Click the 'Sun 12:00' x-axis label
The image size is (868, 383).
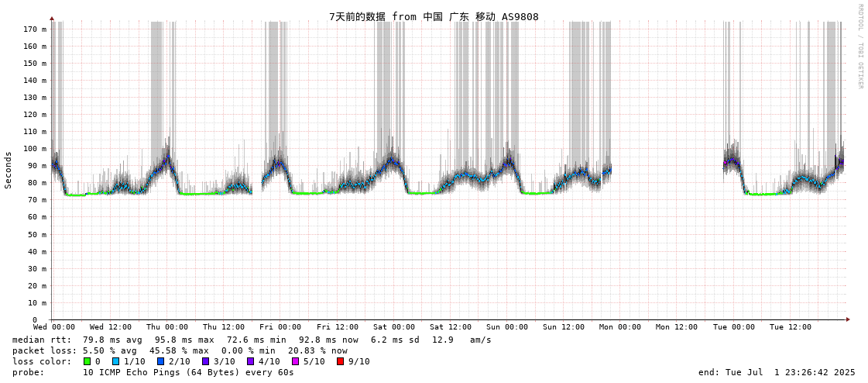point(564,327)
